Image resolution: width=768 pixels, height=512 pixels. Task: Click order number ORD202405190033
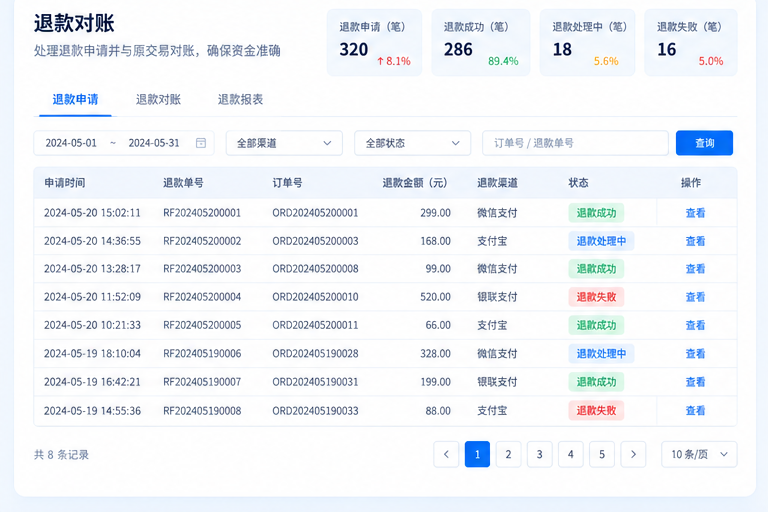[x=315, y=411]
